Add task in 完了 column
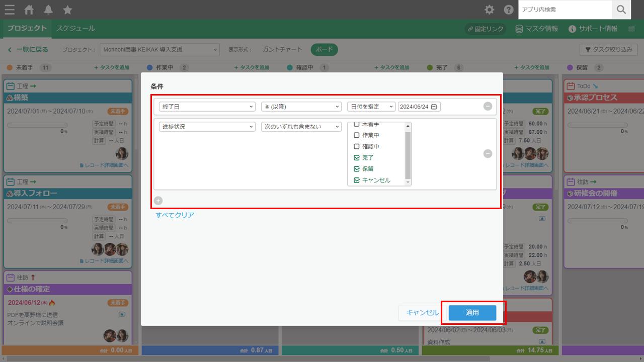 [532, 67]
